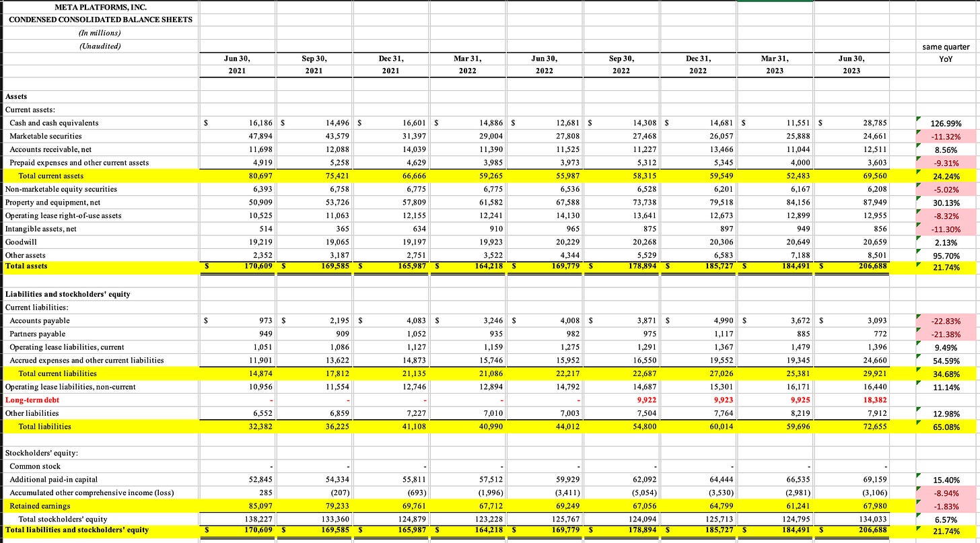Select other assets value 8,501
The height and width of the screenshot is (543, 980).
(x=878, y=255)
